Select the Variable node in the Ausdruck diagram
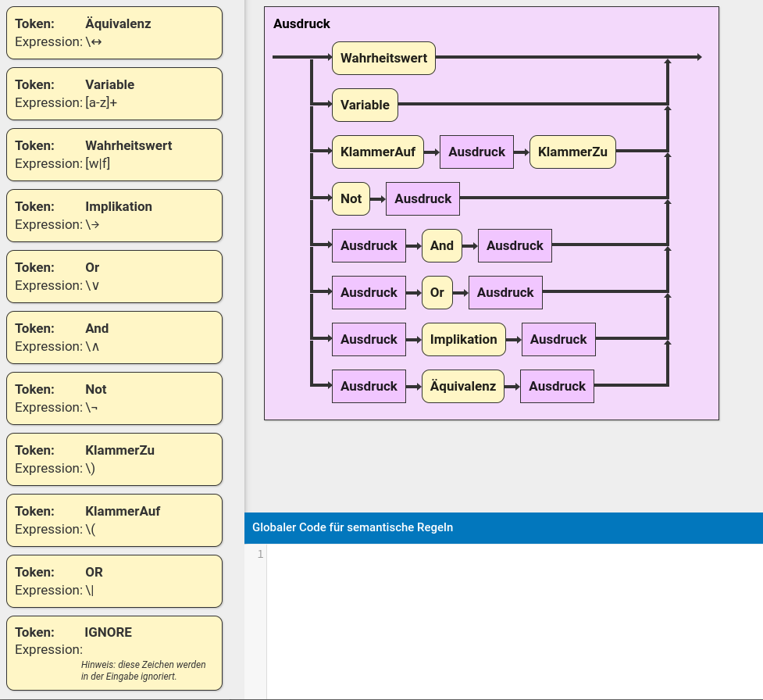This screenshot has height=700, width=763. coord(365,105)
